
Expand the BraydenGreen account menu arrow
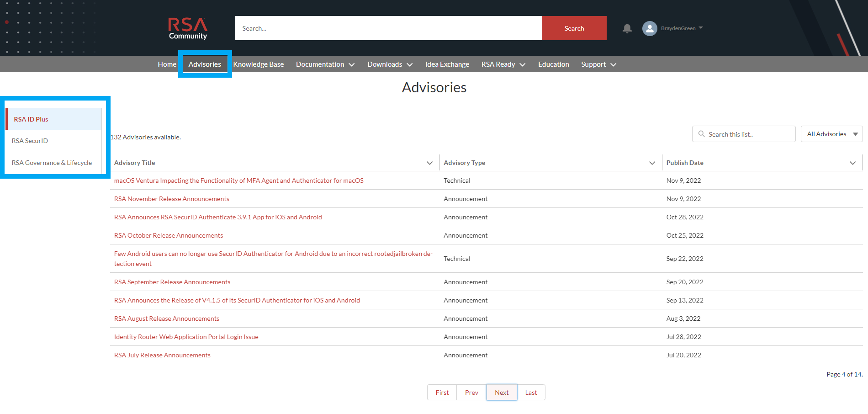click(701, 28)
